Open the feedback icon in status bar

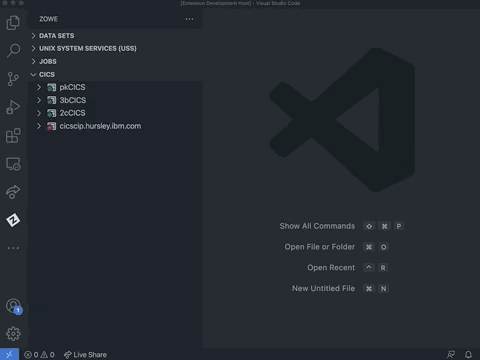[451, 355]
